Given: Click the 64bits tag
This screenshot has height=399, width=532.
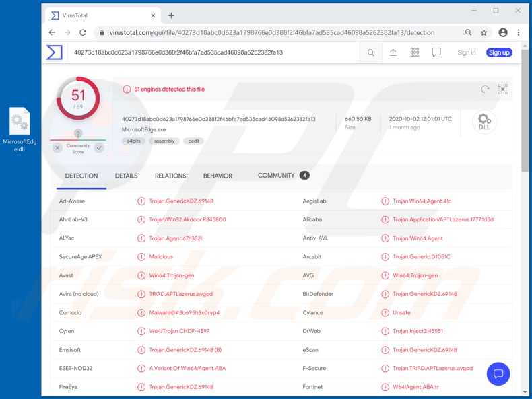Looking at the screenshot, I should pyautogui.click(x=134, y=141).
